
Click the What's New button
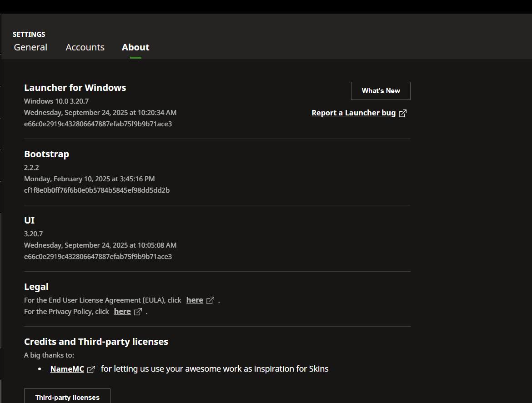(x=381, y=91)
